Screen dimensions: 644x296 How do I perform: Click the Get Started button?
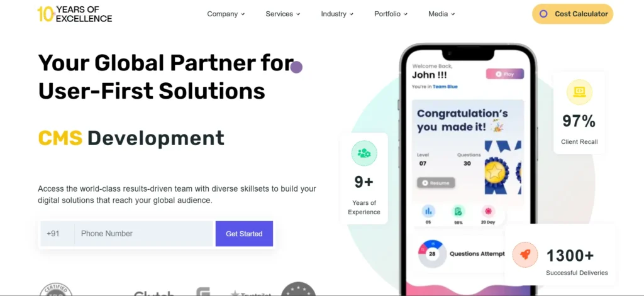[244, 234]
